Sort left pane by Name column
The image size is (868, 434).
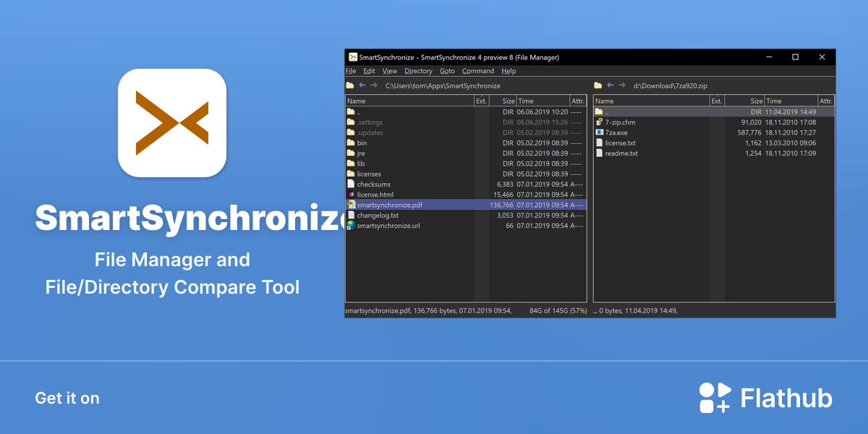409,101
